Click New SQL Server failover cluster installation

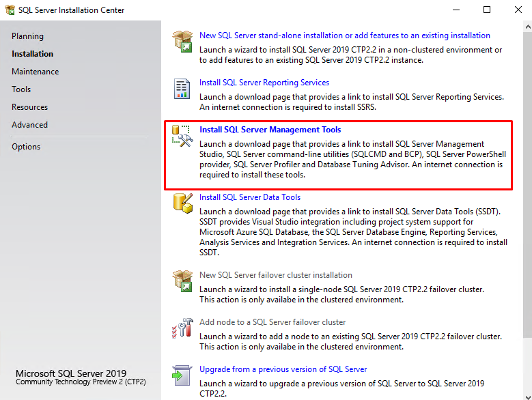point(275,275)
